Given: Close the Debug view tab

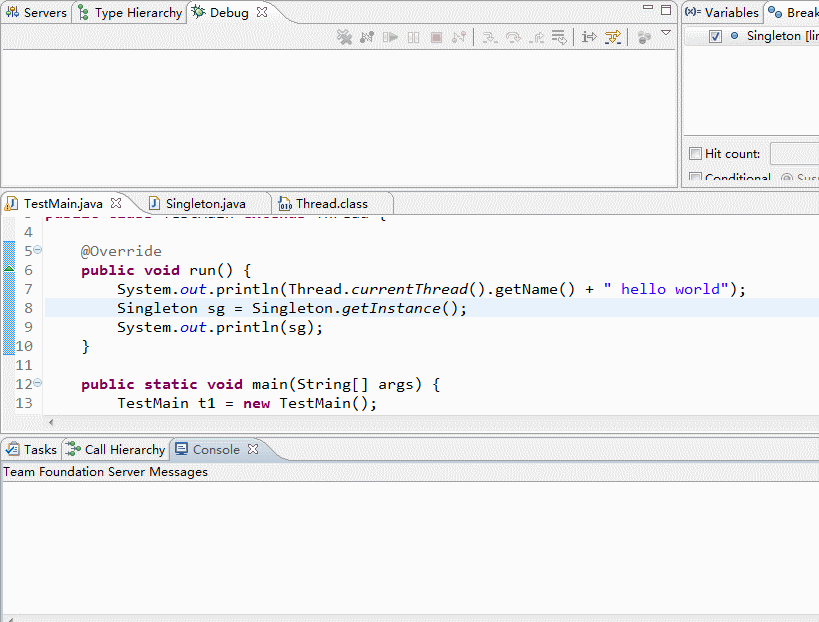Looking at the screenshot, I should [262, 11].
